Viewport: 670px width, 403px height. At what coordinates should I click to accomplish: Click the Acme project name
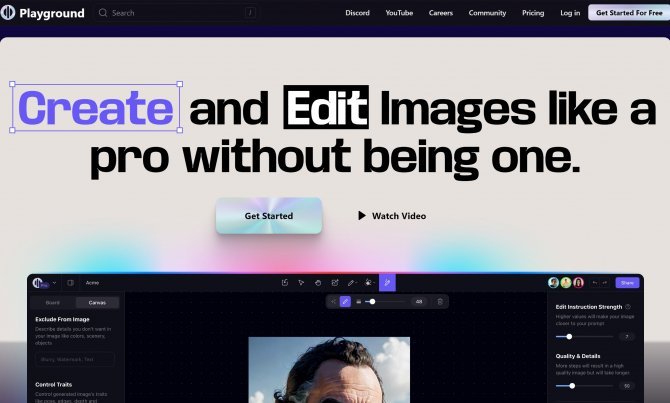92,282
